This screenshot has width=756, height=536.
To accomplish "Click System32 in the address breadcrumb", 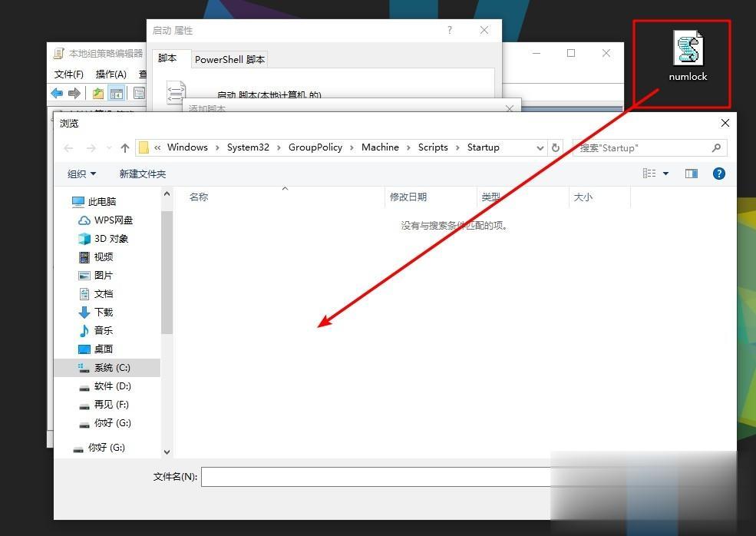I will pyautogui.click(x=248, y=147).
